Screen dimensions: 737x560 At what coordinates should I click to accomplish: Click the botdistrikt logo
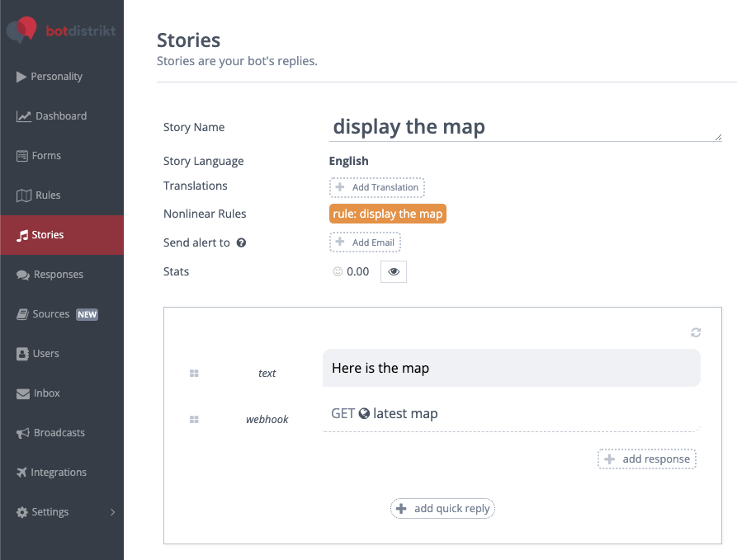(x=61, y=31)
